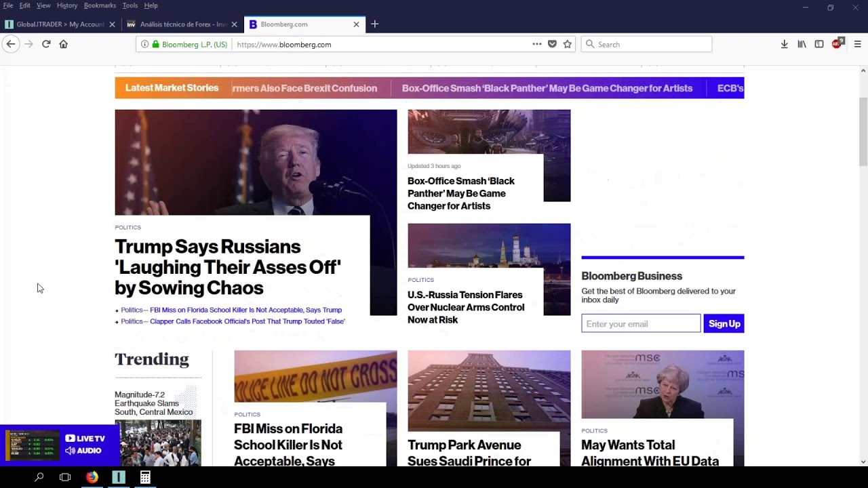
Task: Open FBI Miss Not Acceptable sublink
Action: coord(245,310)
